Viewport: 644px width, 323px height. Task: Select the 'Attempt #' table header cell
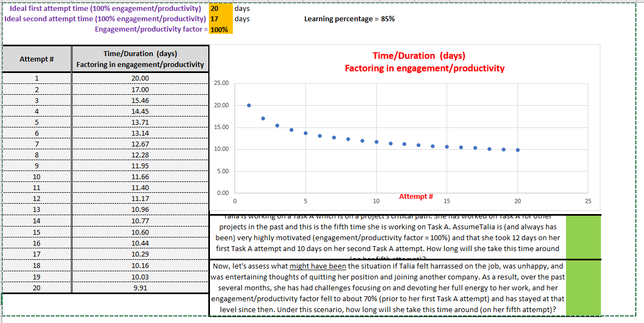click(x=37, y=59)
